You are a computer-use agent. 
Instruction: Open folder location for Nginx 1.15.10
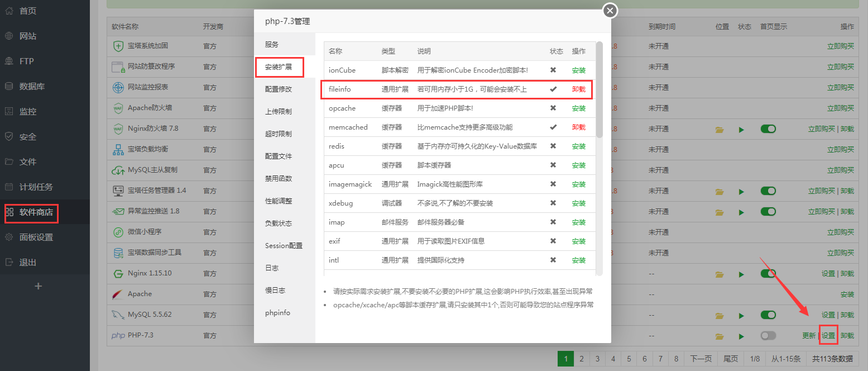(x=720, y=274)
